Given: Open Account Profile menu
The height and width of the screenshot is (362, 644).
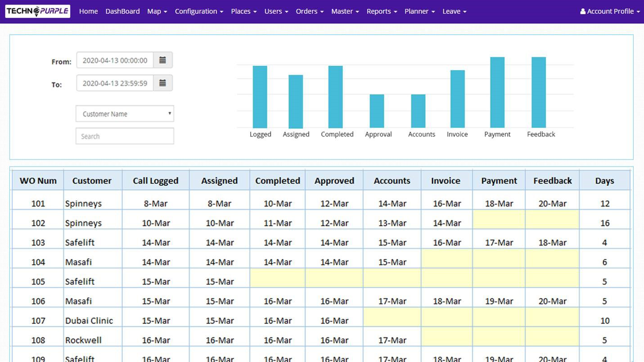Looking at the screenshot, I should point(610,11).
